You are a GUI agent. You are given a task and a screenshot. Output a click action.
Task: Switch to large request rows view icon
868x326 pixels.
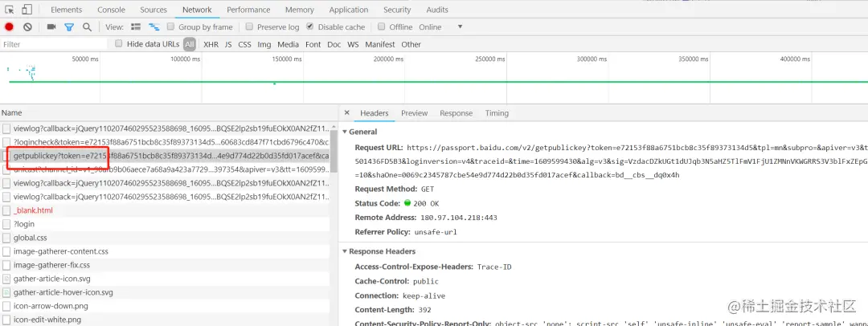[136, 26]
